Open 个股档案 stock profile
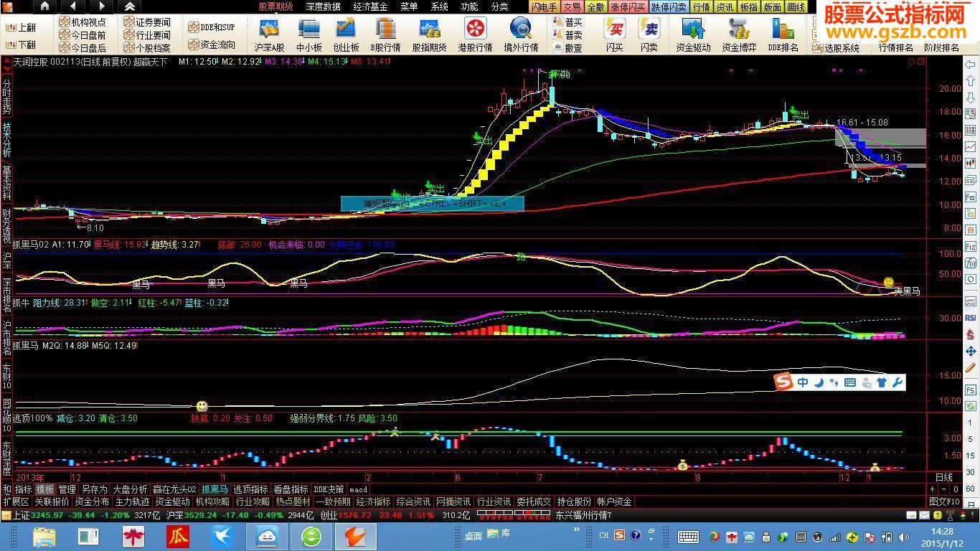 pyautogui.click(x=147, y=48)
